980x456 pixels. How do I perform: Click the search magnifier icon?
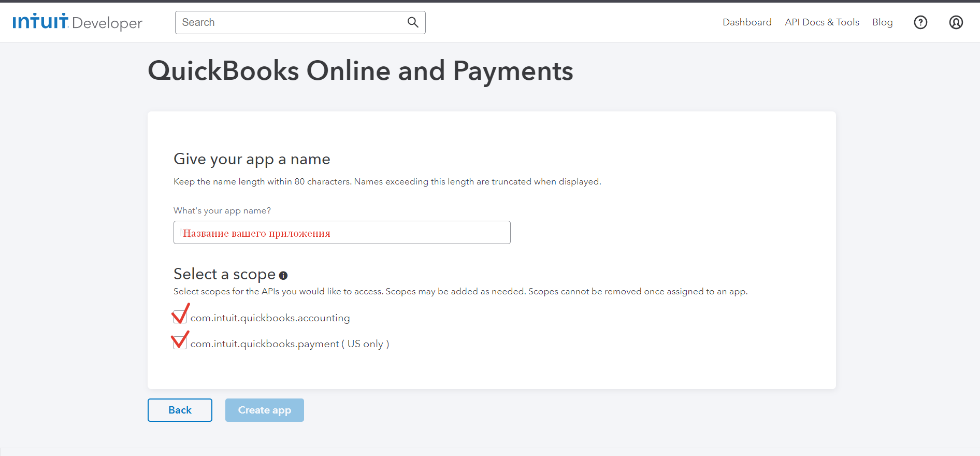click(413, 22)
